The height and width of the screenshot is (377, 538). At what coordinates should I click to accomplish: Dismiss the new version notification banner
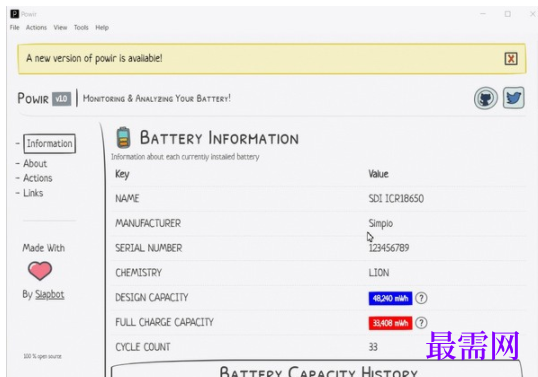pyautogui.click(x=511, y=59)
